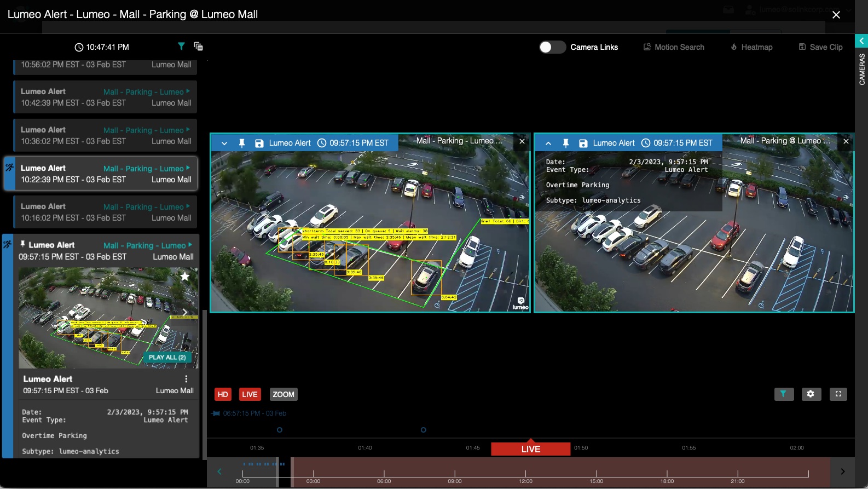Open the alert parking lot thumbnail
This screenshot has width=868, height=489.
click(108, 318)
